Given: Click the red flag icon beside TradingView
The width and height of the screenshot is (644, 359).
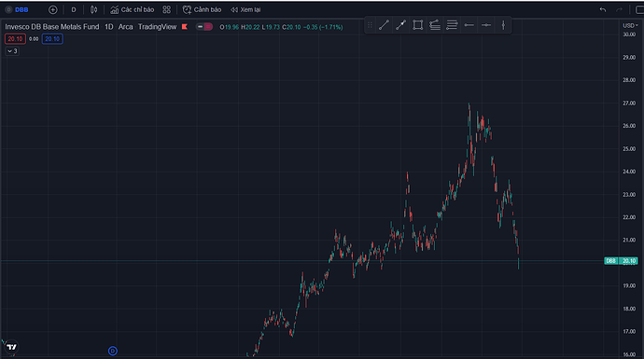Looking at the screenshot, I should click(x=185, y=27).
